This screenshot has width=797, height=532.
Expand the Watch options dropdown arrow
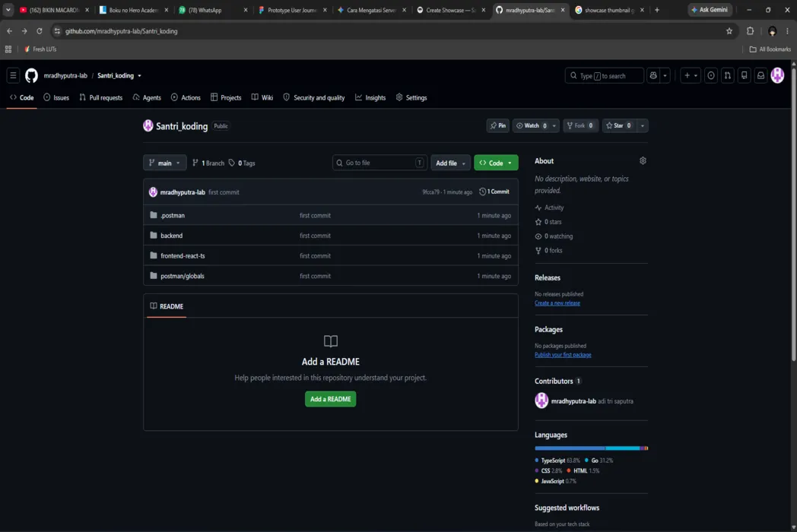554,125
